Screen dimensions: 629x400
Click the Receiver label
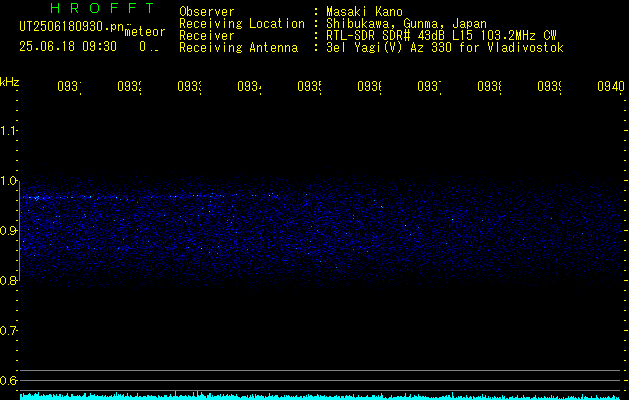coord(207,36)
